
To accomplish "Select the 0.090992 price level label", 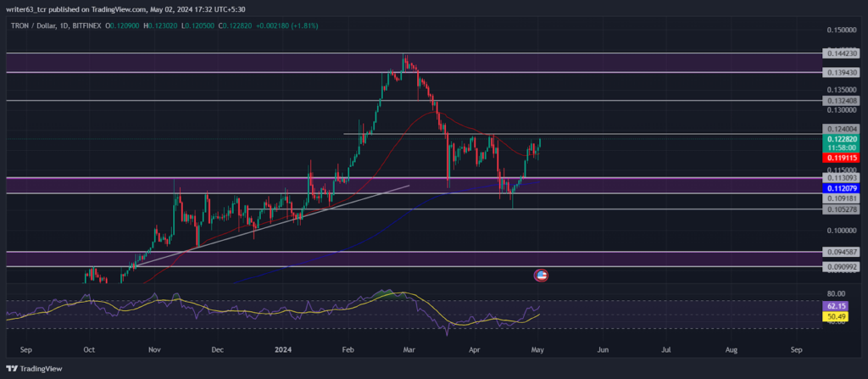I will [840, 266].
